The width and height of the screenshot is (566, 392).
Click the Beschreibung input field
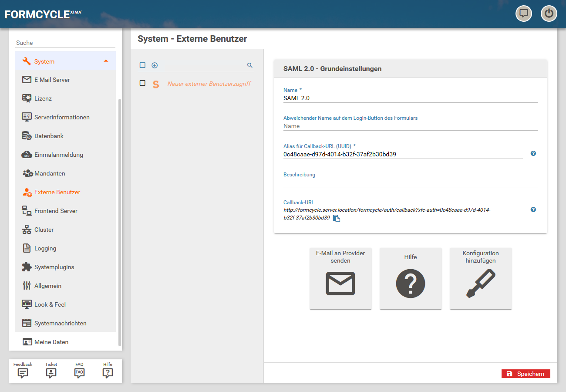(x=410, y=182)
